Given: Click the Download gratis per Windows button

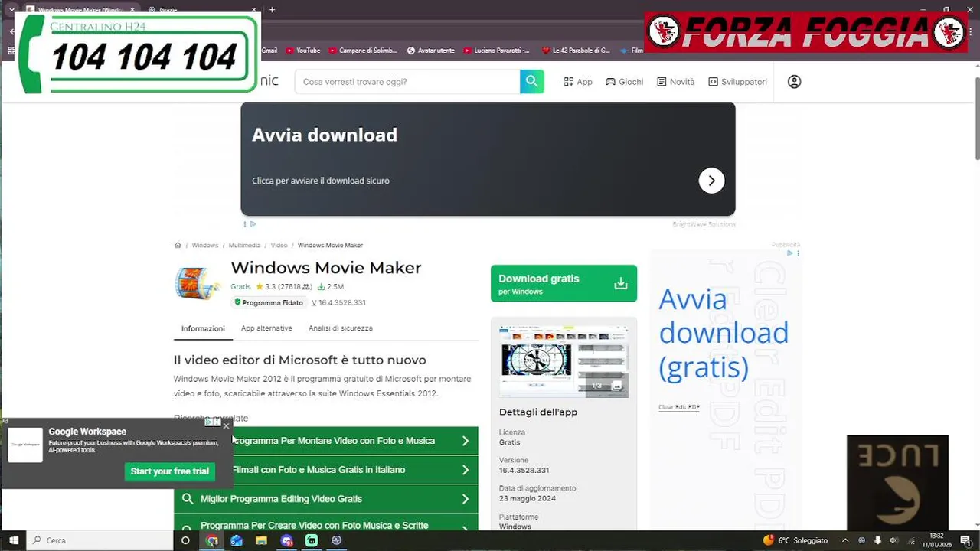Looking at the screenshot, I should point(563,283).
